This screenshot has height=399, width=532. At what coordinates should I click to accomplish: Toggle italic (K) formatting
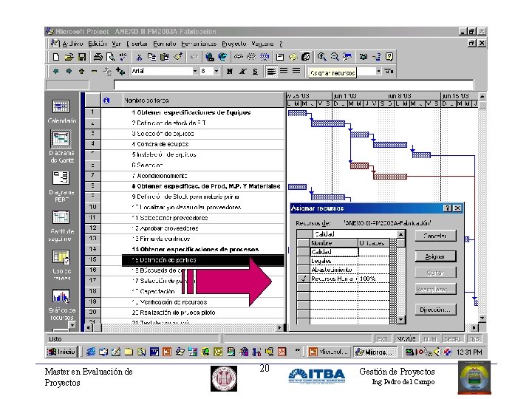pos(242,71)
